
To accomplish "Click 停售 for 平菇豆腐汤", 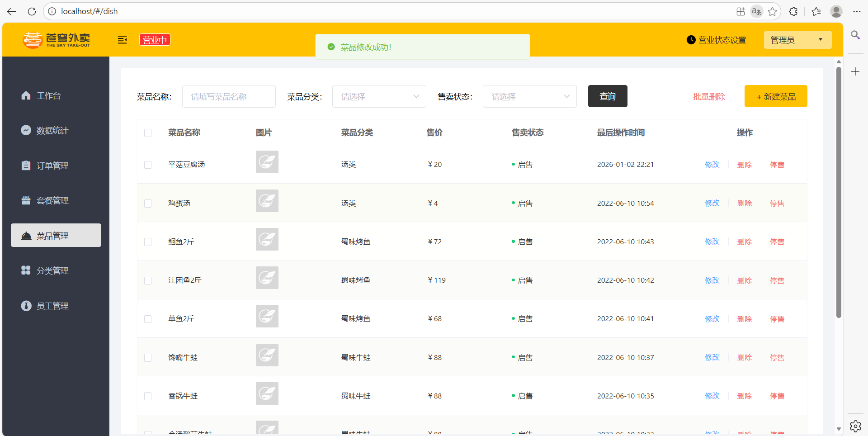I will (777, 165).
